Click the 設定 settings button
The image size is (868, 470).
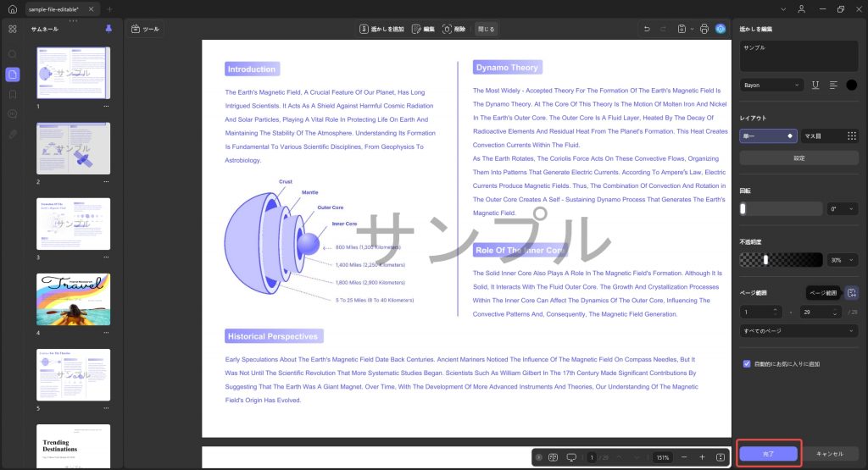point(798,158)
